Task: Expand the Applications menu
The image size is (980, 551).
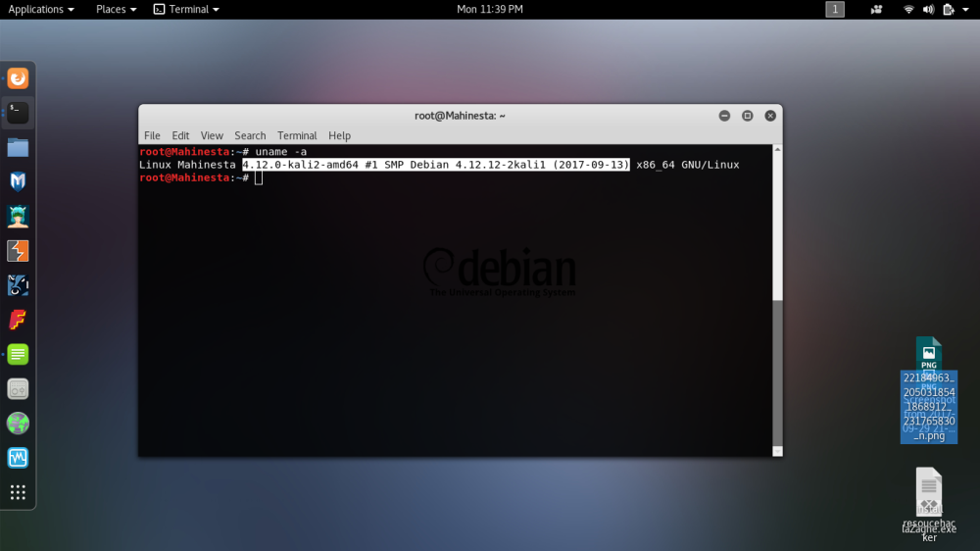Action: coord(41,9)
